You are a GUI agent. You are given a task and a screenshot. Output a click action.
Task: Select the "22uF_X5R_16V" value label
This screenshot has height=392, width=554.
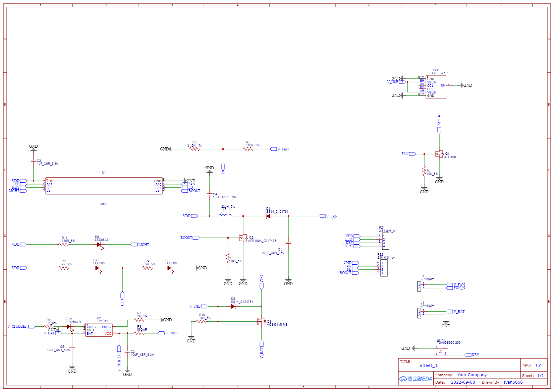coord(273,253)
